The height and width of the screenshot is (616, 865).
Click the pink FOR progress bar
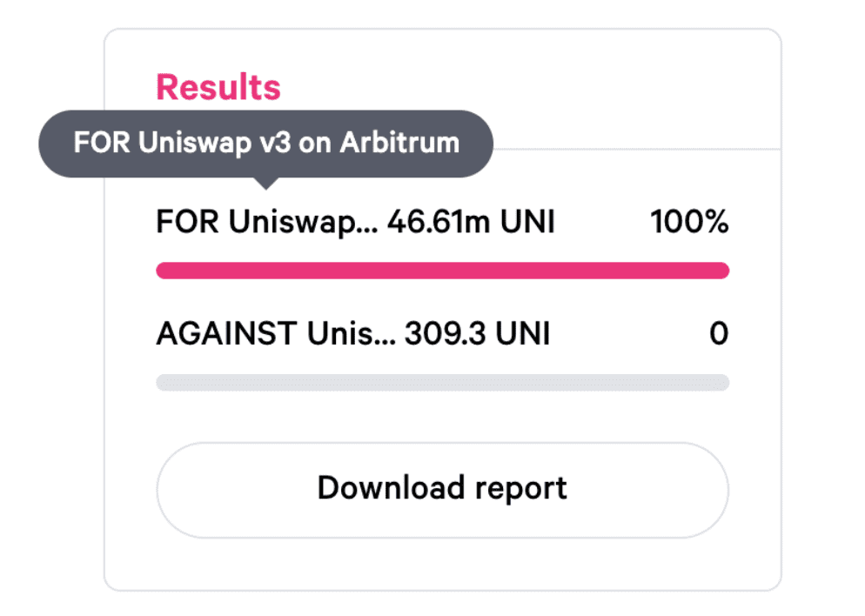tap(442, 271)
